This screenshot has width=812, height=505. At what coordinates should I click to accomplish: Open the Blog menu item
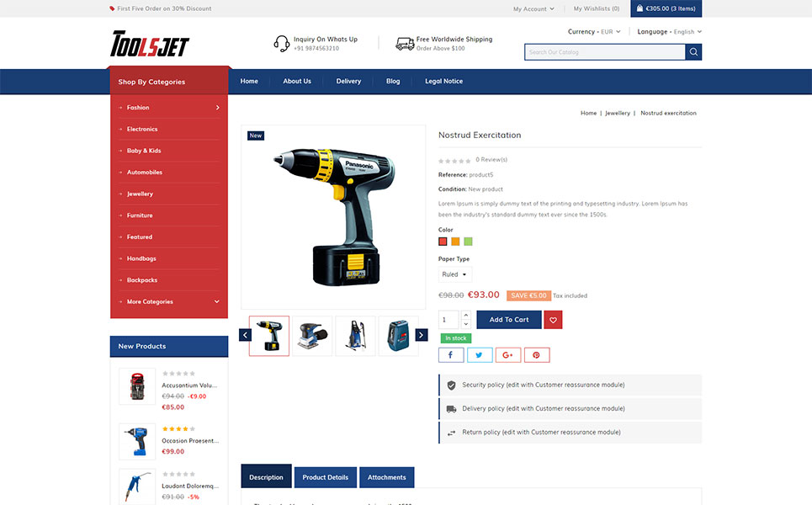[x=393, y=82]
